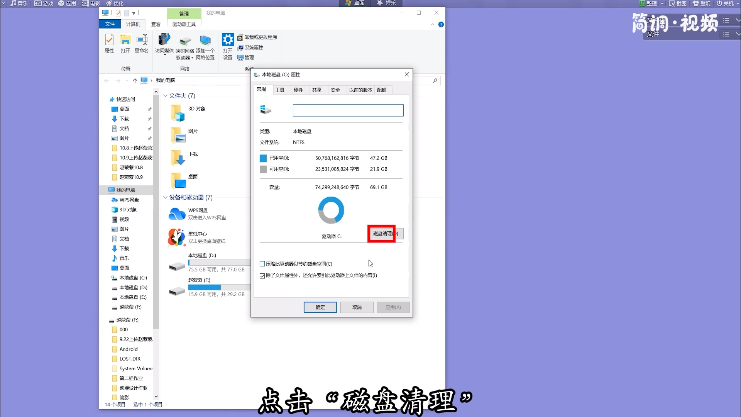Click the Add a network location icon
The image size is (741, 417).
click(205, 41)
